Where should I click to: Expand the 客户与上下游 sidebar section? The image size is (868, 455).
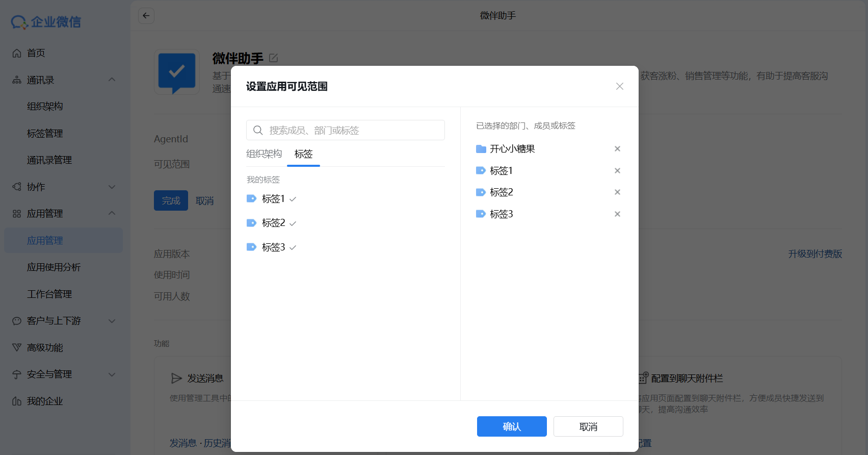point(112,321)
